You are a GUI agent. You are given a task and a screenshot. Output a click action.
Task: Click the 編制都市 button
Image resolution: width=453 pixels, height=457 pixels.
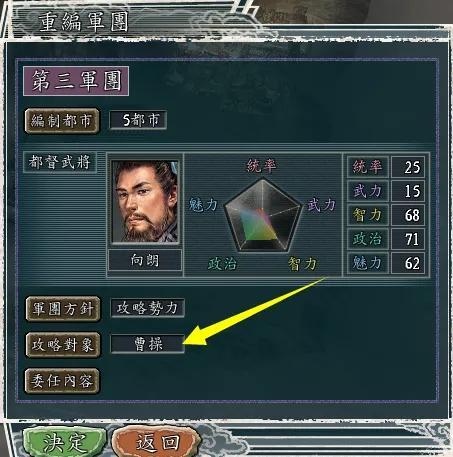[62, 121]
